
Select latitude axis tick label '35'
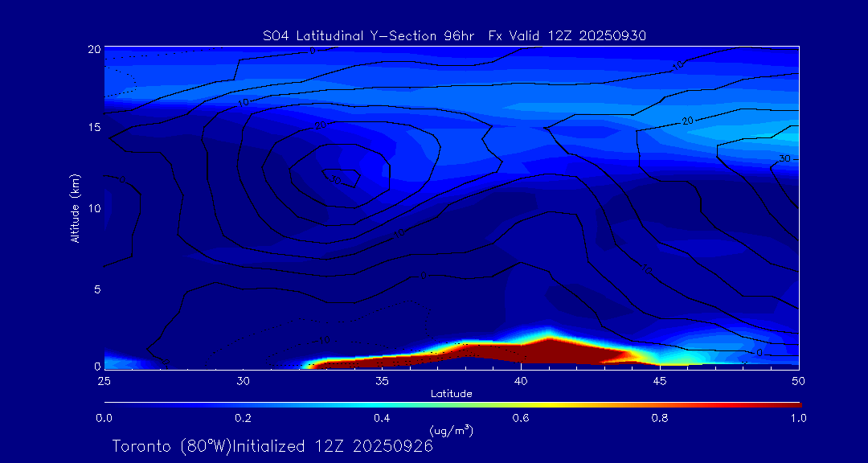tap(382, 380)
